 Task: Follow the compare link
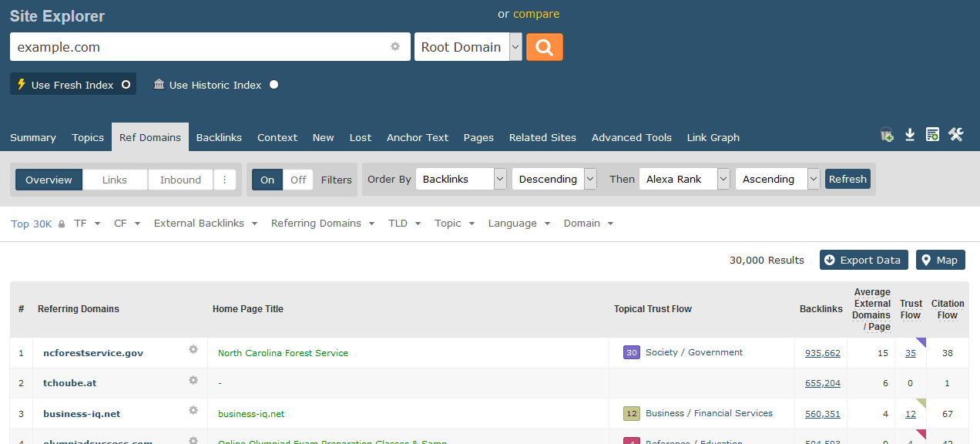click(x=536, y=14)
